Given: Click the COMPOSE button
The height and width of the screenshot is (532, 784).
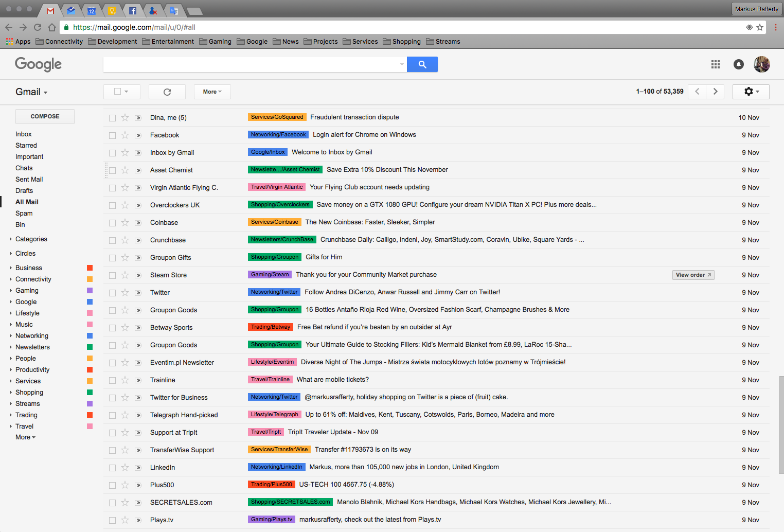Looking at the screenshot, I should click(x=45, y=116).
